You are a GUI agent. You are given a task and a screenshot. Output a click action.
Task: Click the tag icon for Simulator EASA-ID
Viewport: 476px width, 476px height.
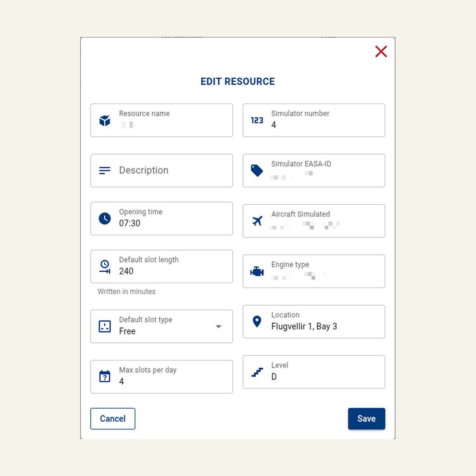(x=257, y=171)
